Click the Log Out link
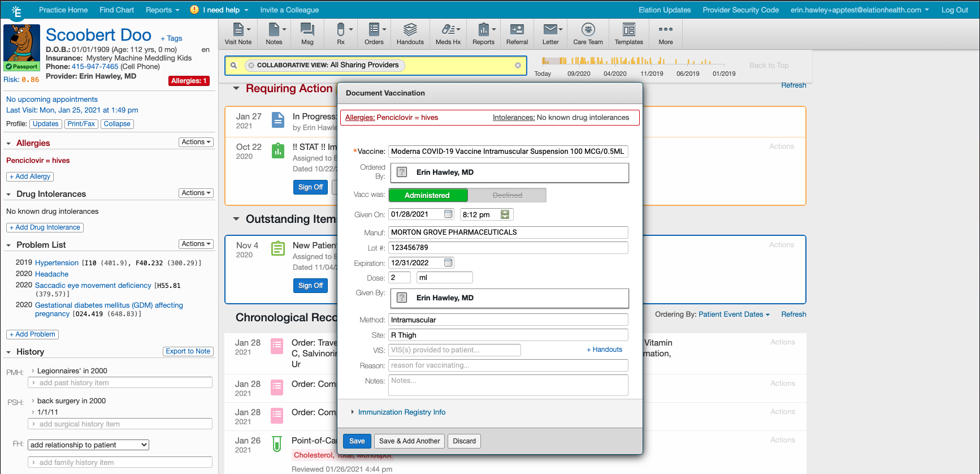This screenshot has height=474, width=980. [x=955, y=10]
